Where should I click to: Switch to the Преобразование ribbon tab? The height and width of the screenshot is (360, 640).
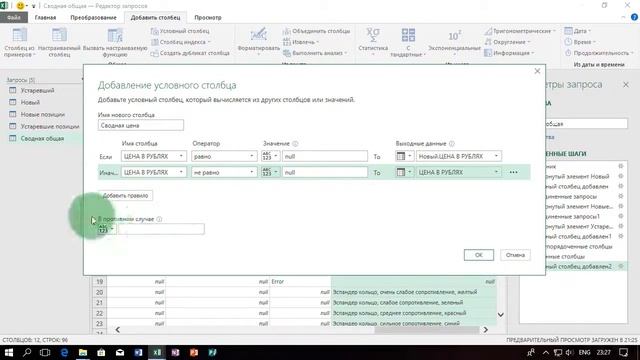pos(93,18)
